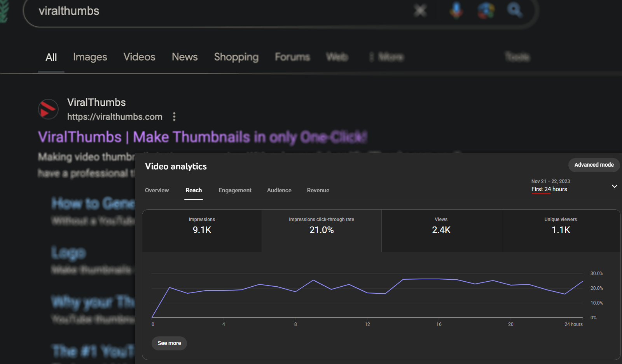Switch to the Engagement analytics tab
This screenshot has height=364, width=622.
pos(235,190)
